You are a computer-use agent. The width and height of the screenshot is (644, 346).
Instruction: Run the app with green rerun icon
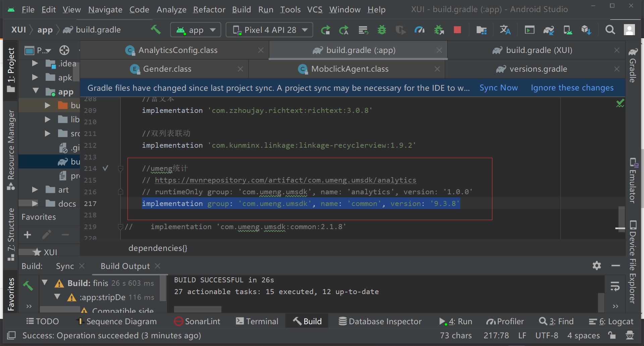coord(325,30)
